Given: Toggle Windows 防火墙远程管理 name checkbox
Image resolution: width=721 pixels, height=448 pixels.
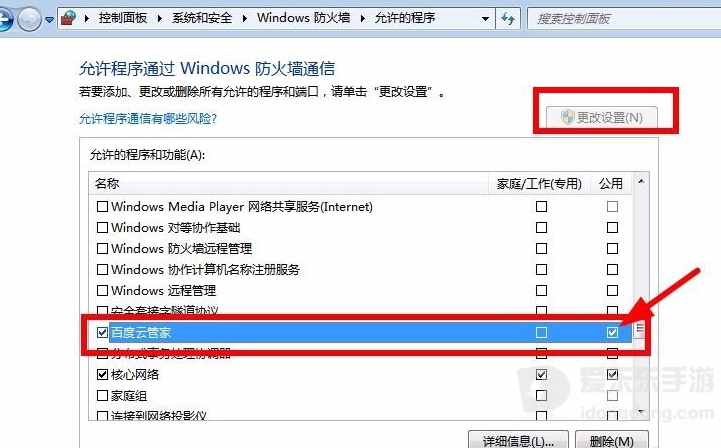Looking at the screenshot, I should (103, 249).
